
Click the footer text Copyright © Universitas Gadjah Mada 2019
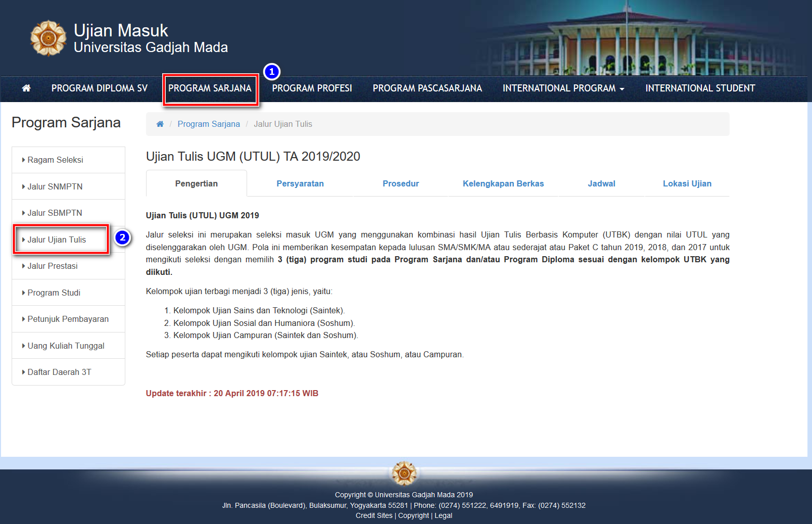[404, 495]
